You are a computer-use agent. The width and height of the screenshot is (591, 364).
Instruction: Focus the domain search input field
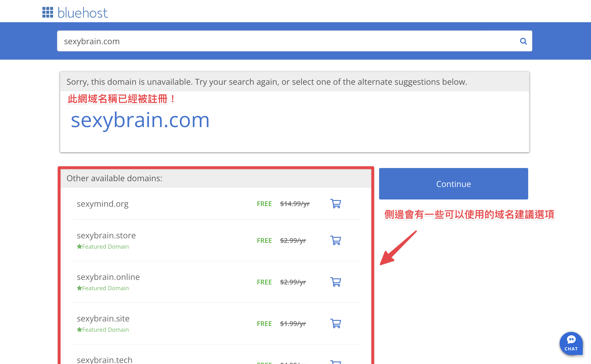point(271,41)
